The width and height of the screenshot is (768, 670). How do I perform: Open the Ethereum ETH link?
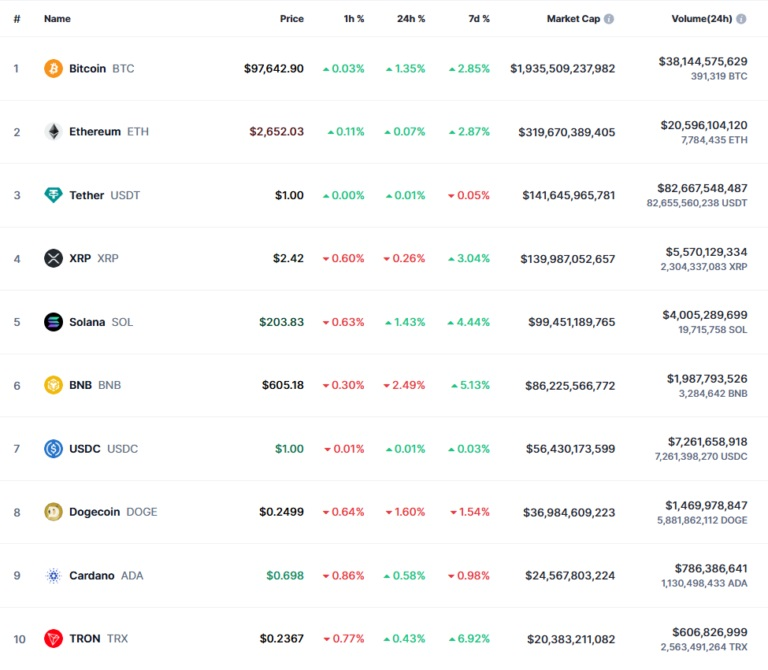pyautogui.click(x=109, y=131)
